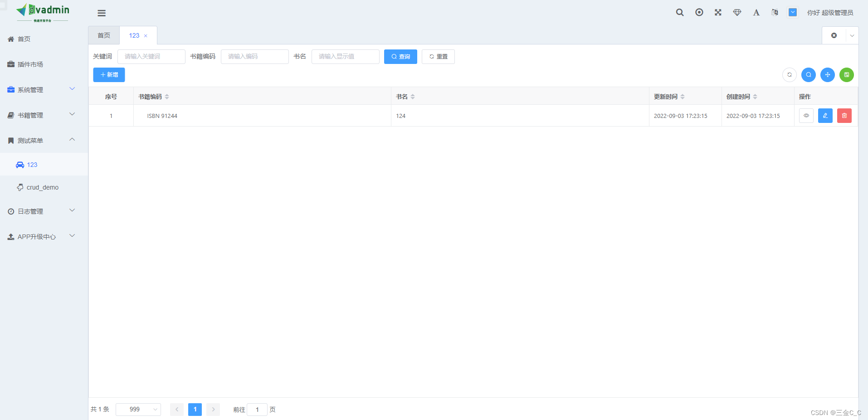This screenshot has height=420, width=868.
Task: Click the green export/save icon
Action: 847,75
